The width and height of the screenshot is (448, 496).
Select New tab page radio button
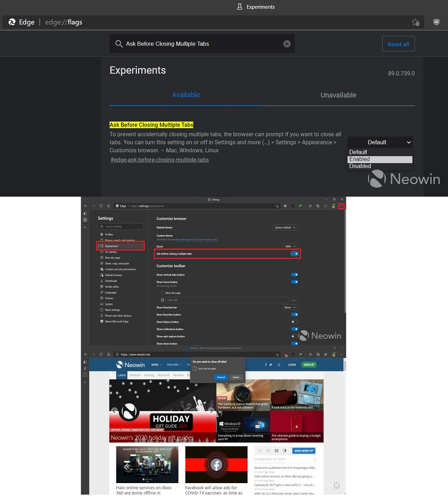click(x=163, y=293)
